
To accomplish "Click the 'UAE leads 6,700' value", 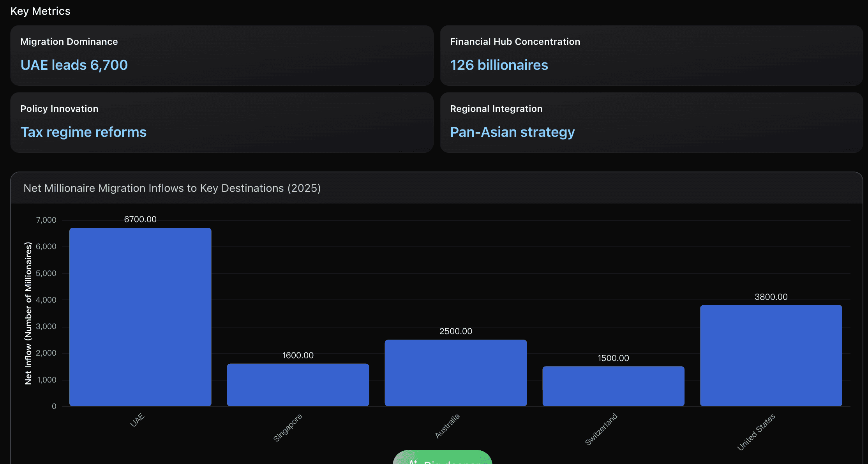I will (x=74, y=65).
